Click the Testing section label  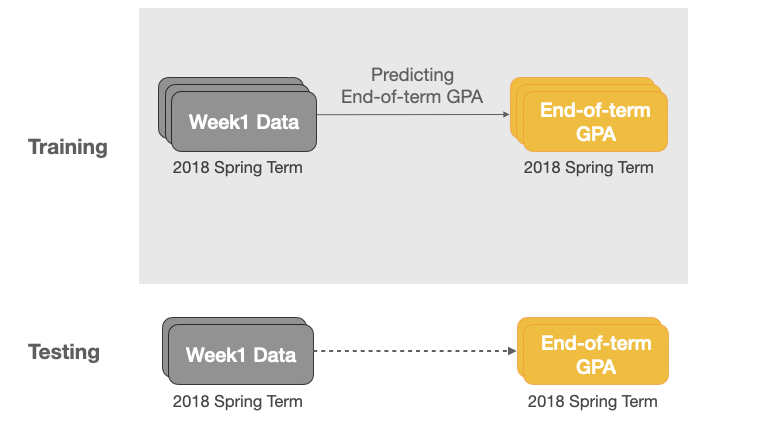64,352
